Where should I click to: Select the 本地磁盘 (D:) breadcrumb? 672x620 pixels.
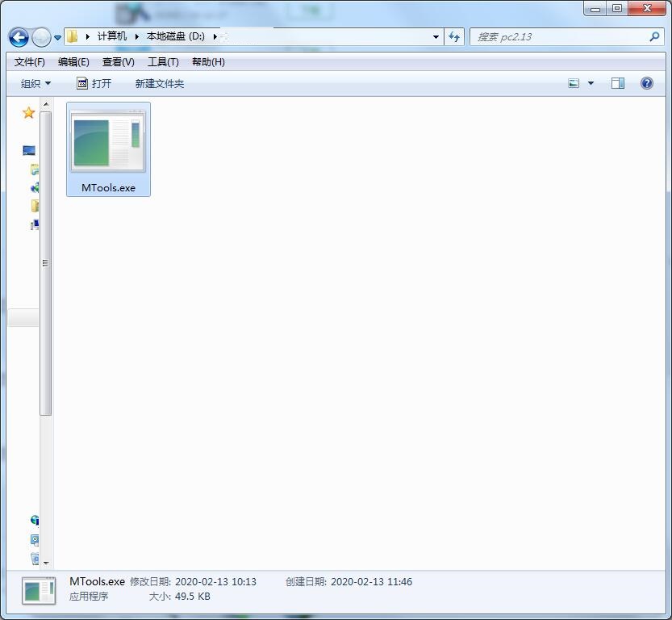(x=175, y=36)
